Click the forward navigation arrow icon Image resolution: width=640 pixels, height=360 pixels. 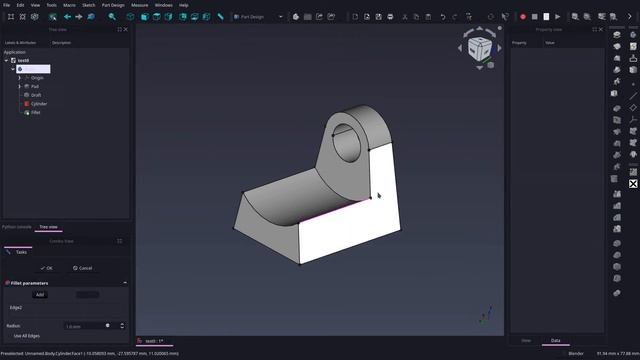pos(78,17)
